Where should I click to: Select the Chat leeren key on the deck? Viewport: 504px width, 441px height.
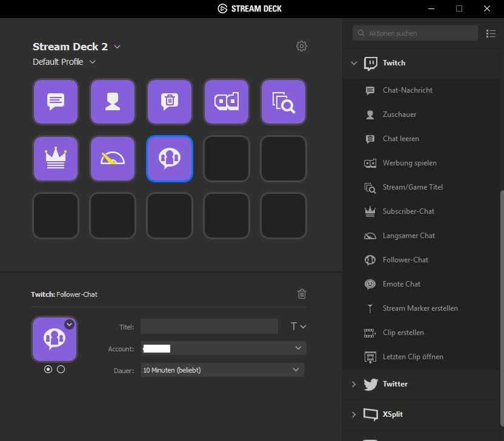pyautogui.click(x=170, y=102)
